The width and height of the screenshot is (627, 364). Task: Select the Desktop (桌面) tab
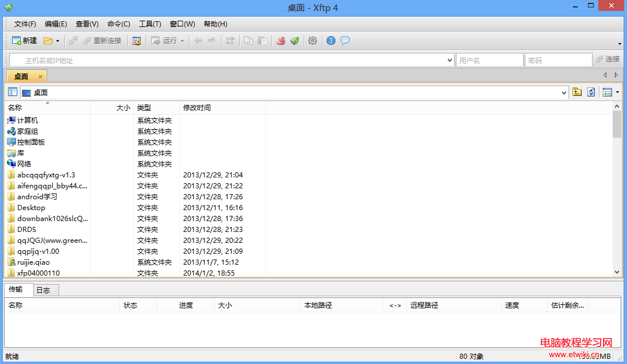coord(22,76)
